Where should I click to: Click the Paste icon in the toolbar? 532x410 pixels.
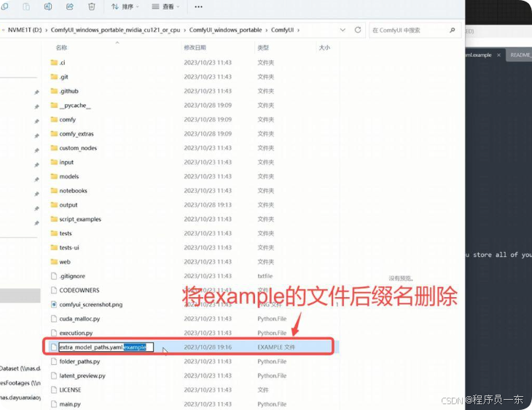click(26, 7)
